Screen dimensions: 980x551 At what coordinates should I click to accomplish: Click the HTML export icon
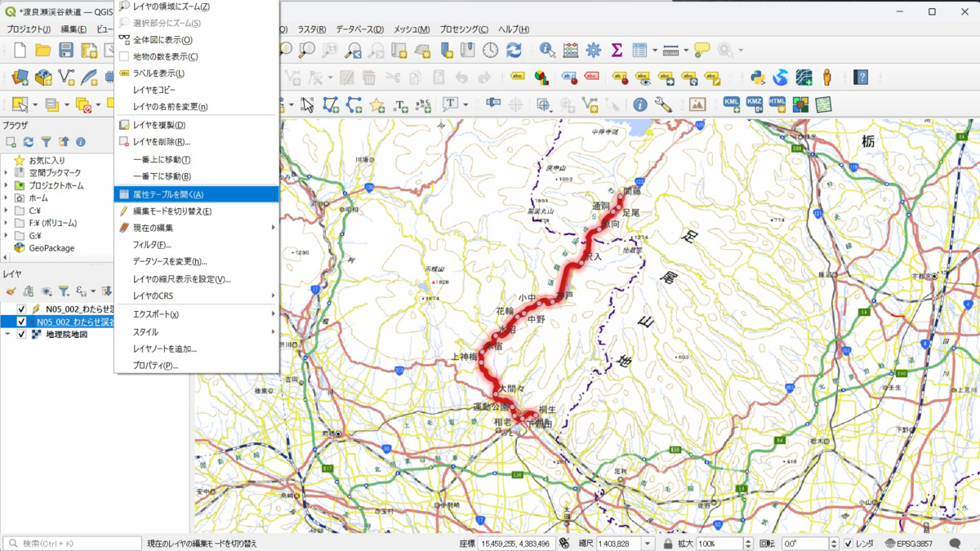[x=777, y=104]
